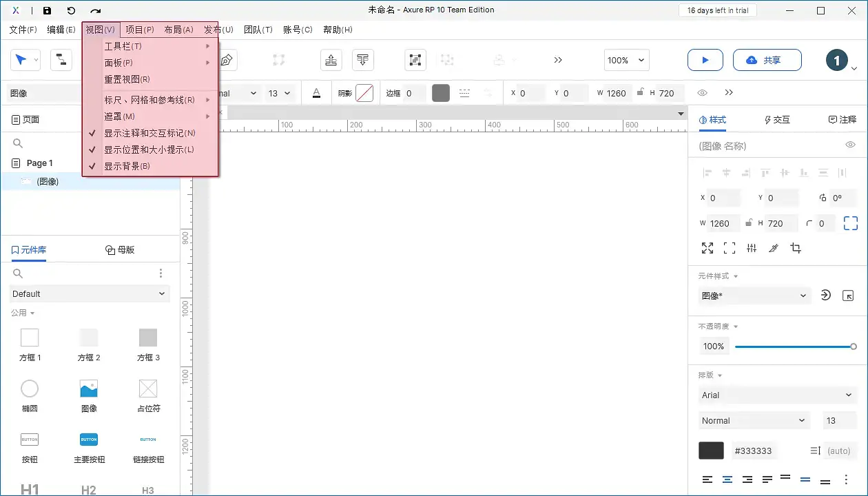The height and width of the screenshot is (496, 868).
Task: Click the horizontal center align icon
Action: tap(727, 173)
